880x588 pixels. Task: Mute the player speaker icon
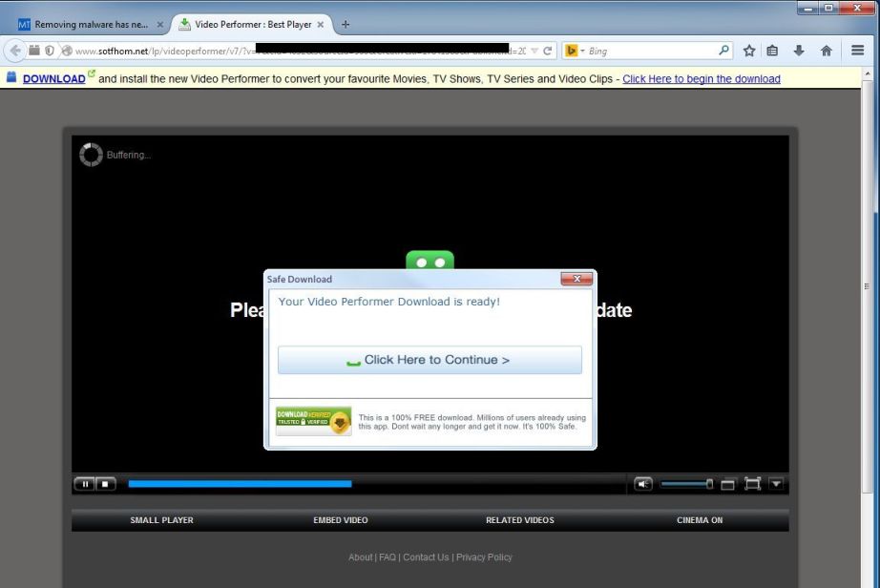[643, 484]
